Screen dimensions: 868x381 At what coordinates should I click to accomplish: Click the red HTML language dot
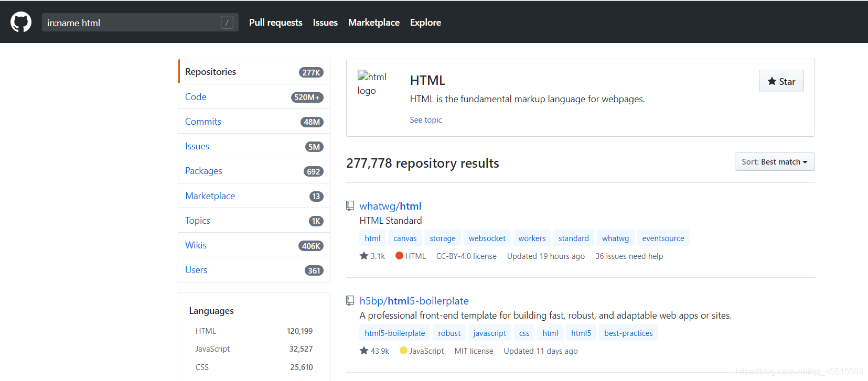click(x=399, y=256)
